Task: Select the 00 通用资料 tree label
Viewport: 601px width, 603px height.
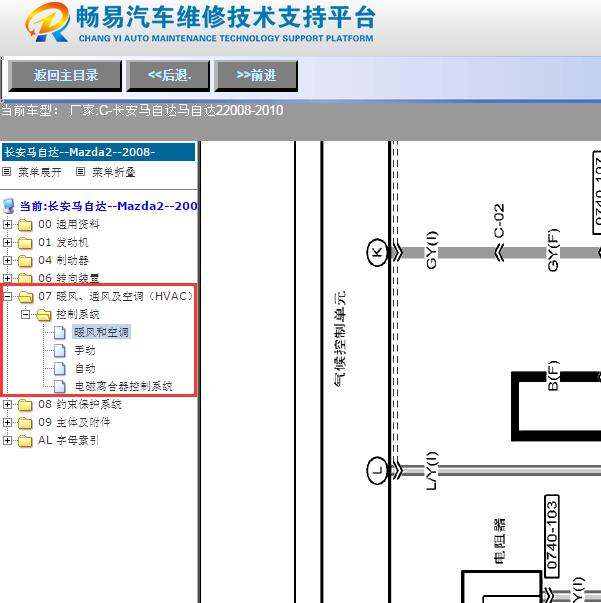Action: tap(69, 224)
